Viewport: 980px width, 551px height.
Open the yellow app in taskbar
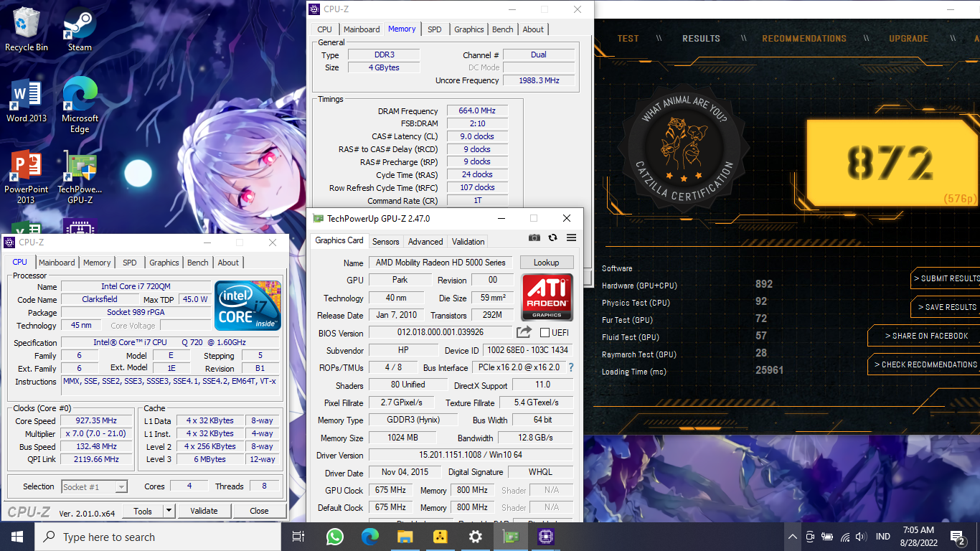click(440, 537)
